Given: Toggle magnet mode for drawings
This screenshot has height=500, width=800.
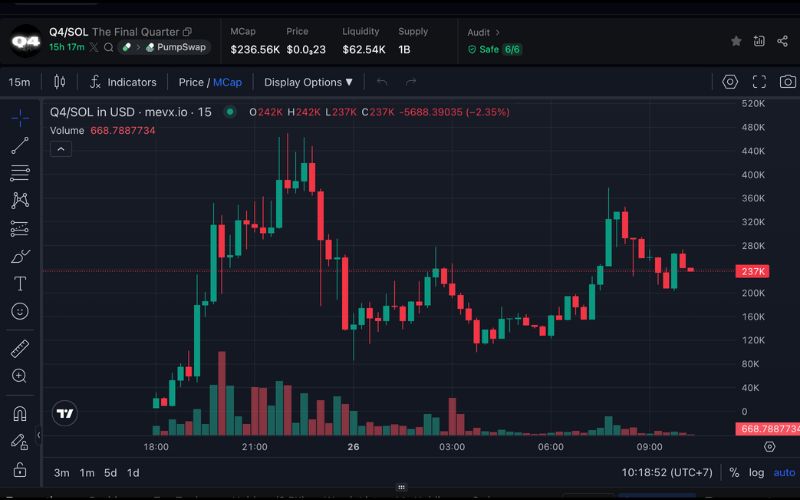Looking at the screenshot, I should [19, 413].
